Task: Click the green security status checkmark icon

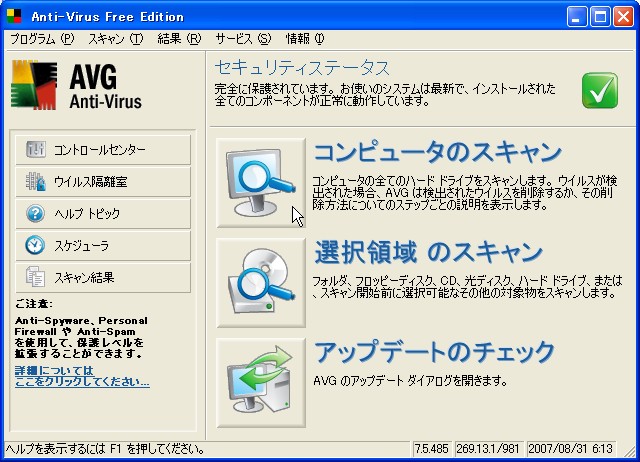Action: 600,90
